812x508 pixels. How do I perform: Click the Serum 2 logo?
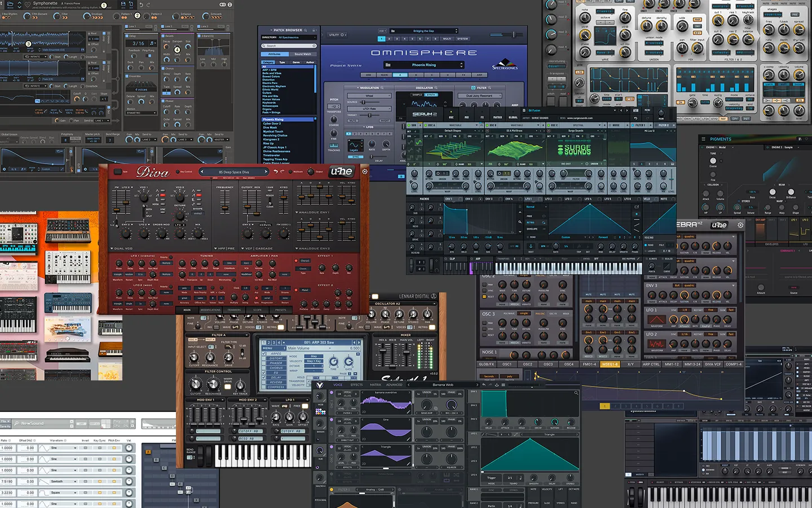(x=425, y=115)
